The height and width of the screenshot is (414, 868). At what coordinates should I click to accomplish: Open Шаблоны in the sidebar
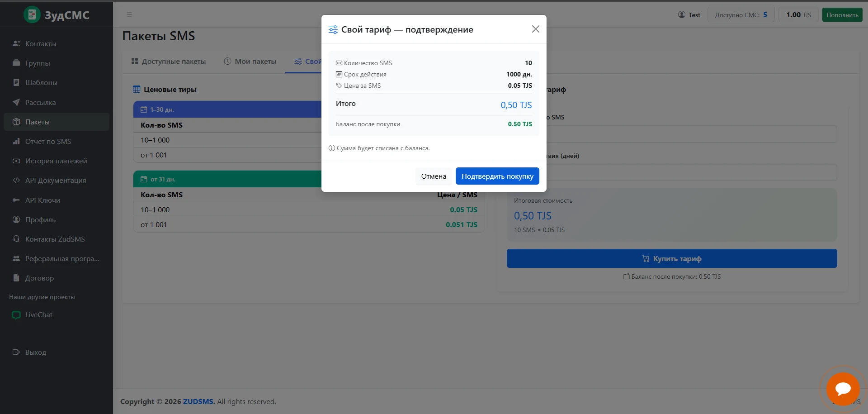click(57, 82)
